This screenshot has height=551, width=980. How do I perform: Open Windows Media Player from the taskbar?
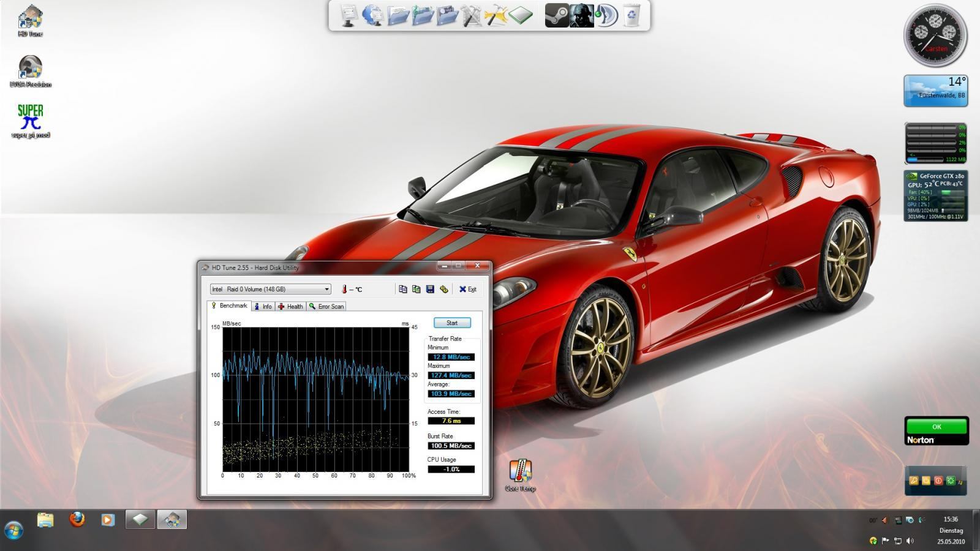coord(108,520)
